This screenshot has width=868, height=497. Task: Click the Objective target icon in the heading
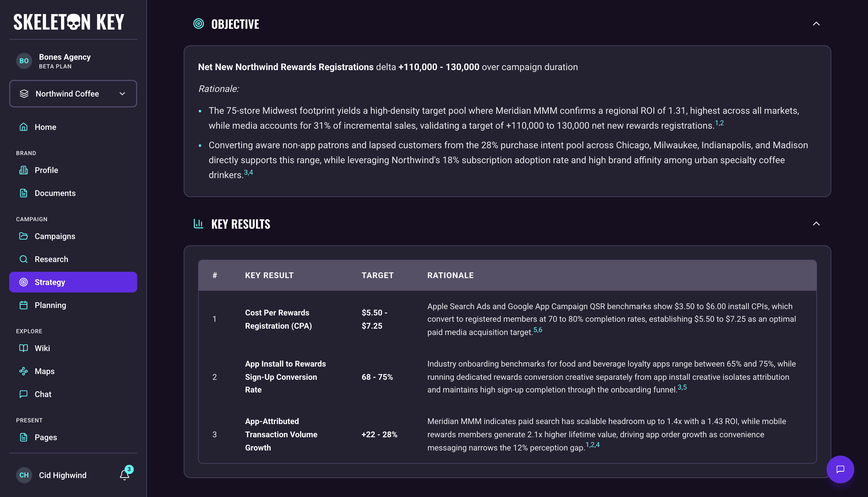click(x=199, y=24)
